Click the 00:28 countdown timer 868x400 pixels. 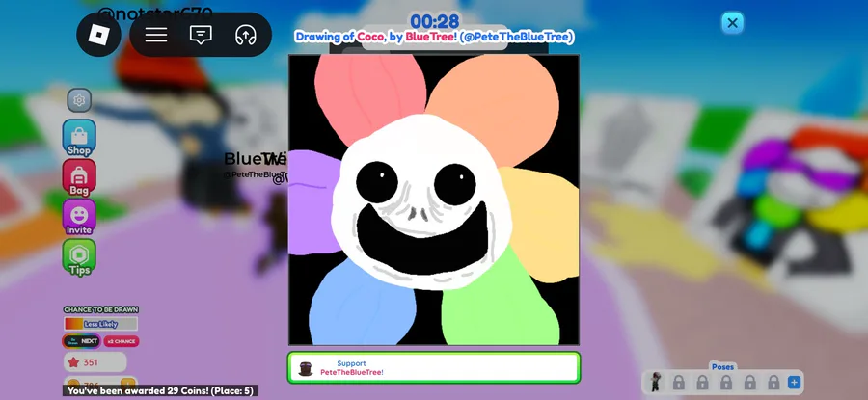click(435, 21)
